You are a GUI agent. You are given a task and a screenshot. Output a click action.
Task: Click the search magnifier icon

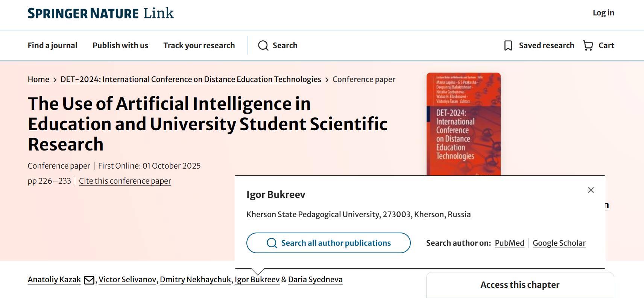pyautogui.click(x=263, y=46)
